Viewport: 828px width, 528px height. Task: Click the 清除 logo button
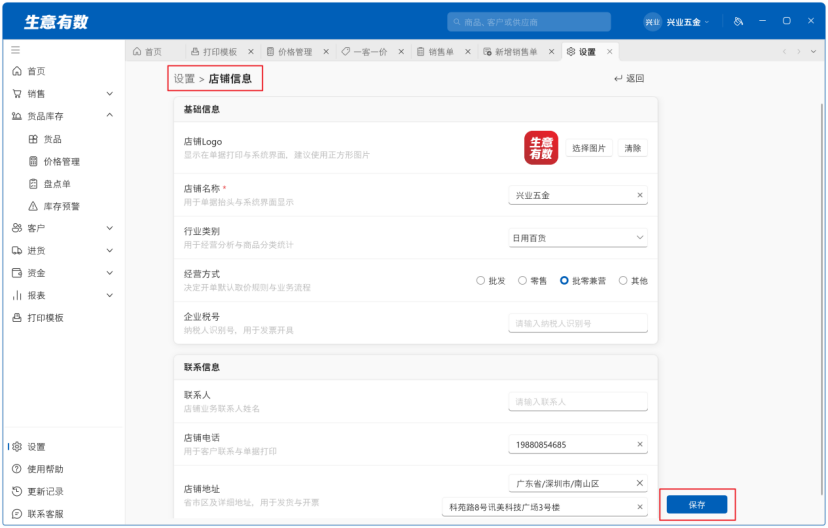pyautogui.click(x=633, y=148)
